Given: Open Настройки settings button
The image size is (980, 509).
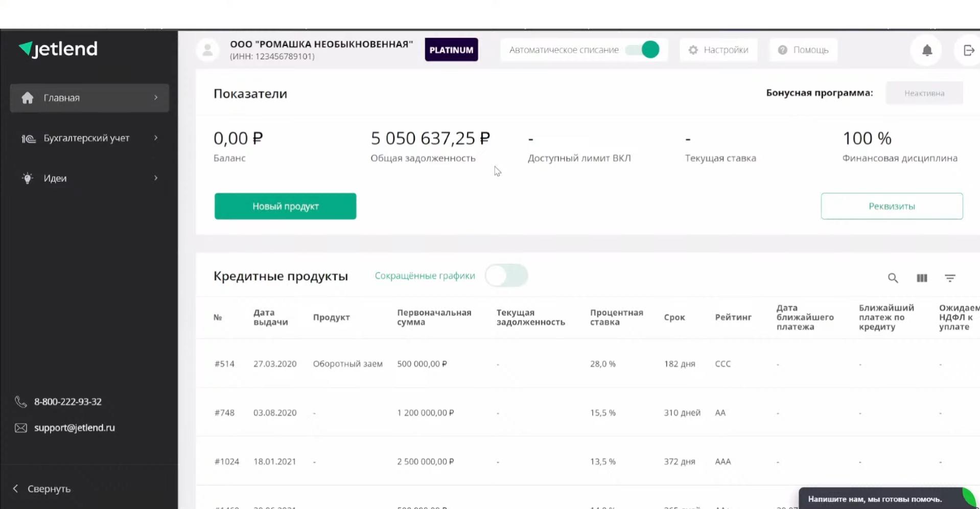Looking at the screenshot, I should click(718, 50).
